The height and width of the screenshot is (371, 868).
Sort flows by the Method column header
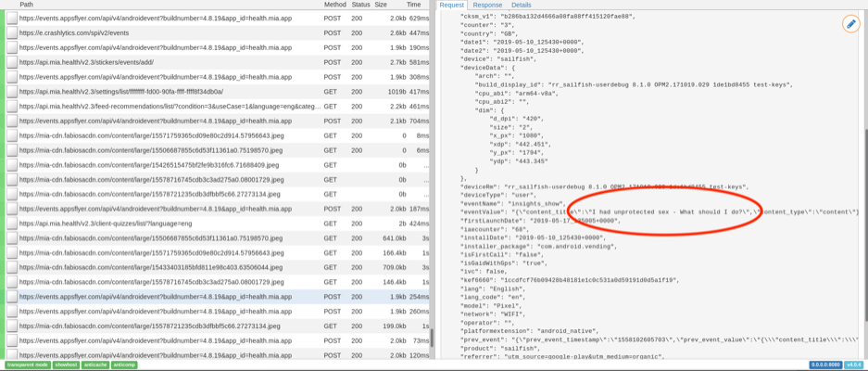(x=334, y=5)
